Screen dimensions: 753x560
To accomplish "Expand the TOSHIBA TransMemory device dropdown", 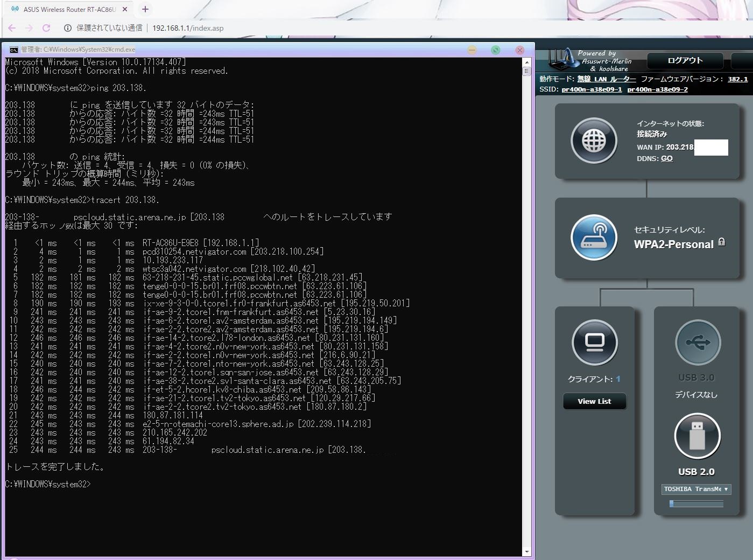I will point(696,489).
